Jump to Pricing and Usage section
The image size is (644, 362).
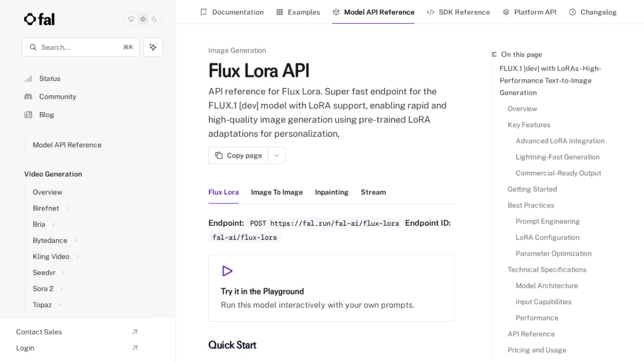[x=537, y=350]
